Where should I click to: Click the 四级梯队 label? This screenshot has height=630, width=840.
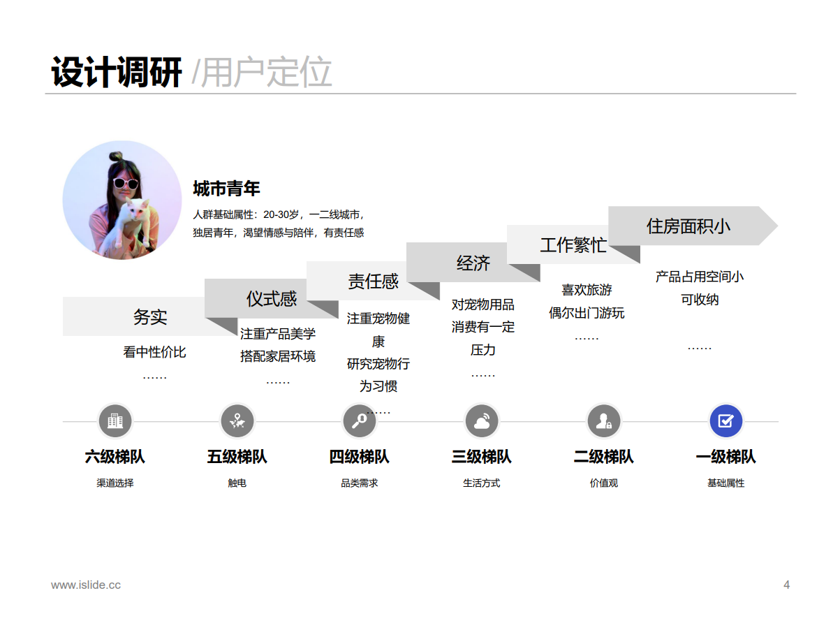pos(360,457)
